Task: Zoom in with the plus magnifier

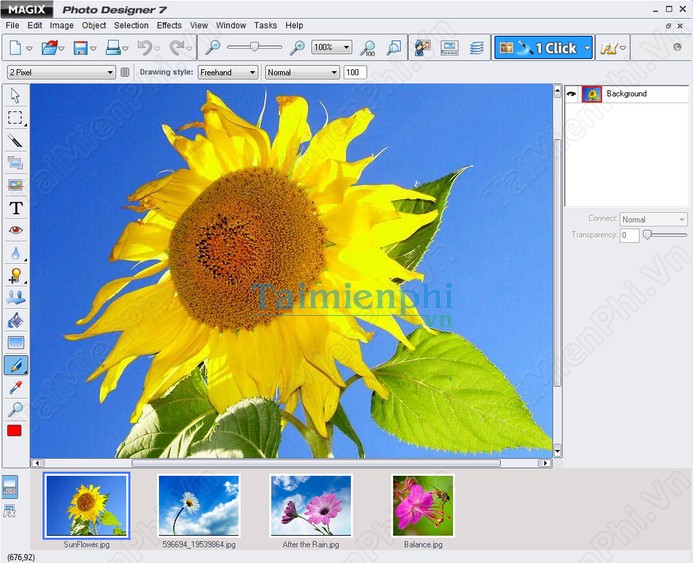Action: 297,47
